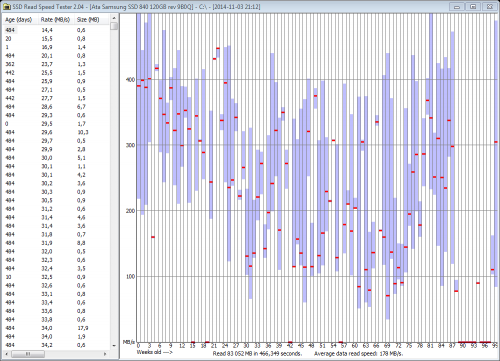The image size is (500, 361).
Task: Open the SSD Read Speed Tester title bar icon
Action: point(7,7)
